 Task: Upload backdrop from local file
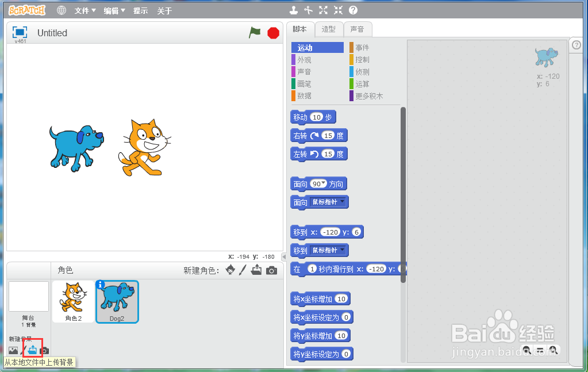pyautogui.click(x=33, y=350)
